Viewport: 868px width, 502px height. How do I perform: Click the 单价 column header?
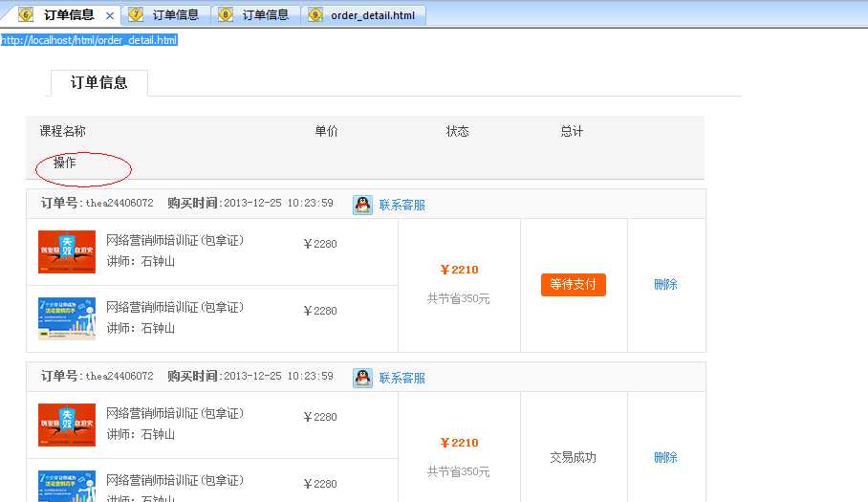tap(326, 131)
